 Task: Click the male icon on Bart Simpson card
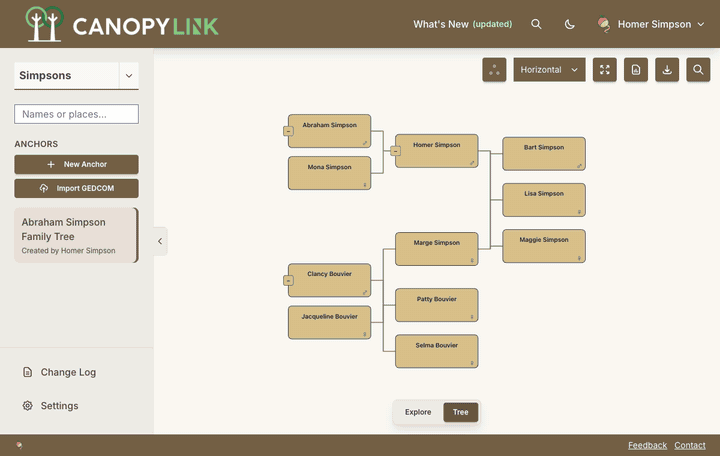point(579,165)
